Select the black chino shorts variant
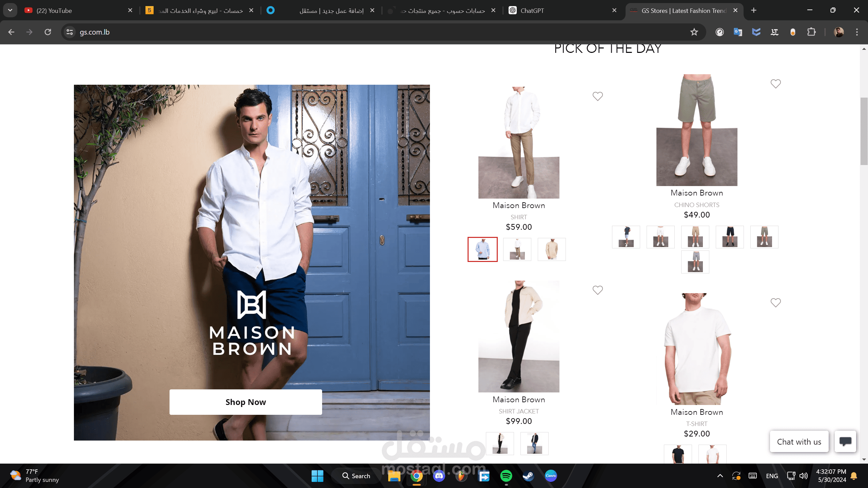868x488 pixels. click(730, 237)
